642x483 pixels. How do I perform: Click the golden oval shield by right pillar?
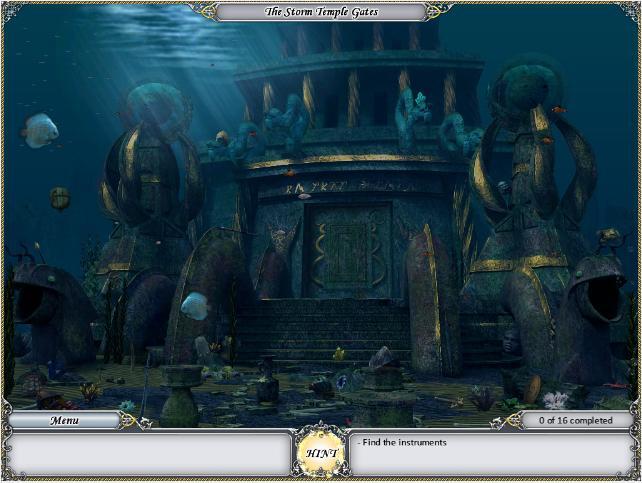[533, 389]
